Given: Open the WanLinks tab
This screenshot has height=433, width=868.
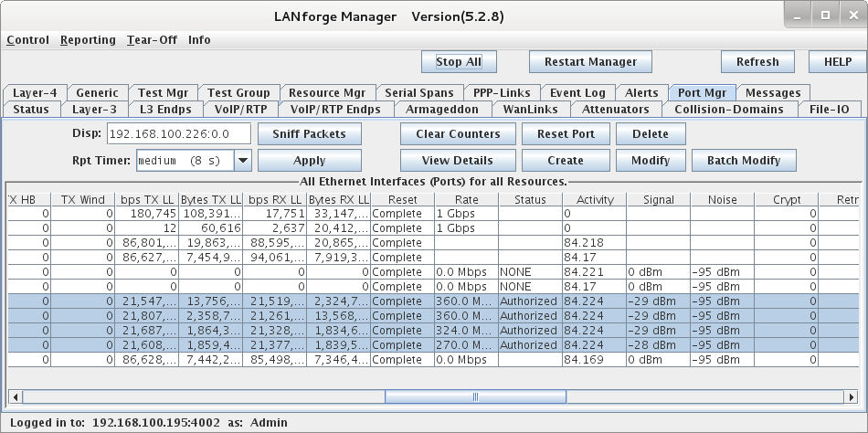Looking at the screenshot, I should tap(530, 109).
